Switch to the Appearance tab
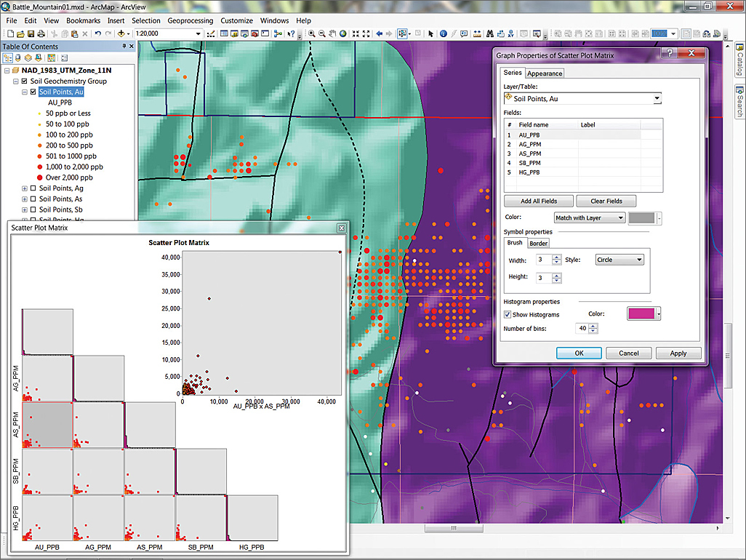The width and height of the screenshot is (746, 560). click(x=545, y=73)
